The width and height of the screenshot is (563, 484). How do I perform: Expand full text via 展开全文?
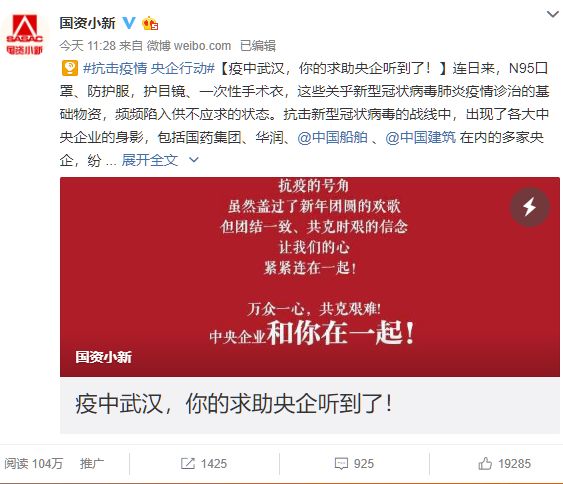(x=150, y=160)
